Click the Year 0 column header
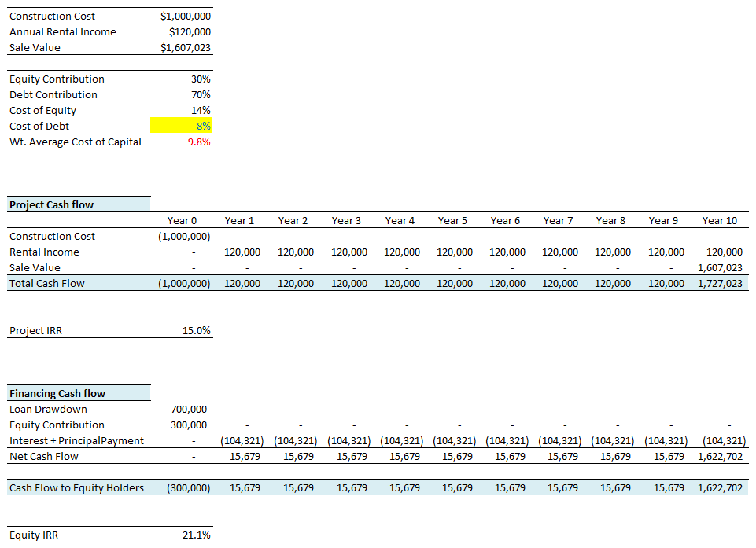 click(x=183, y=220)
